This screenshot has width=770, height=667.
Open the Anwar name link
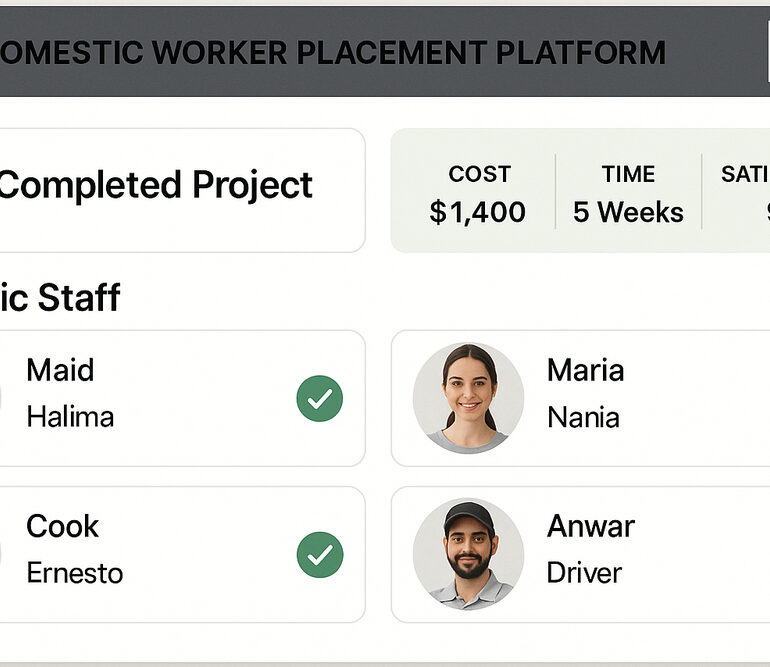pos(590,526)
